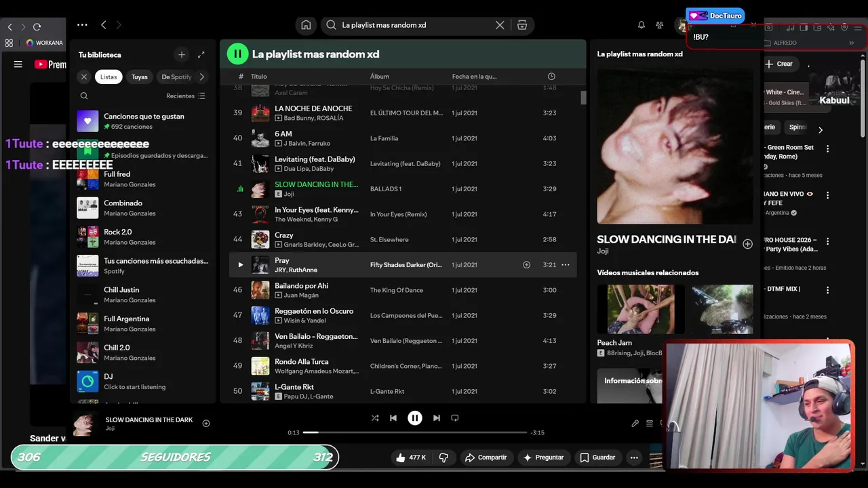Screen dimensions: 868x488
Task: Open options for DTMF MIX video
Action: [x=827, y=290]
